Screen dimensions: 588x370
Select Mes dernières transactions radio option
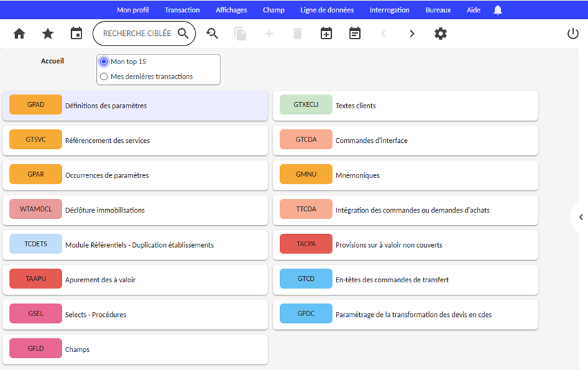tap(104, 77)
